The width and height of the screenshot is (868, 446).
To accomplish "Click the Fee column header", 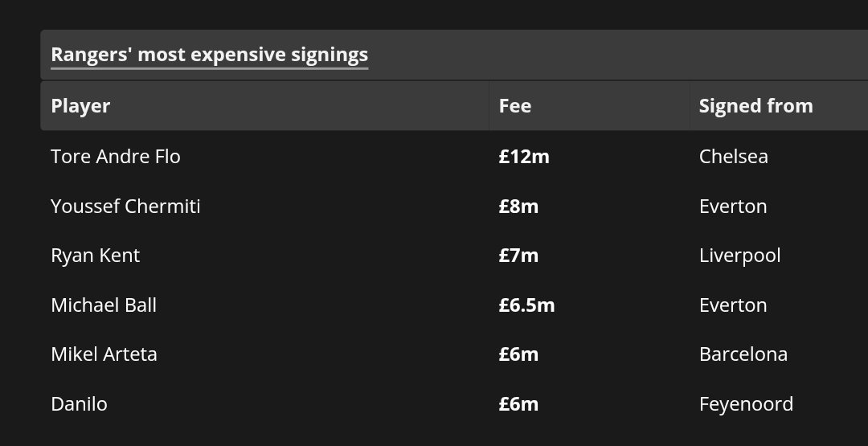I will [515, 106].
